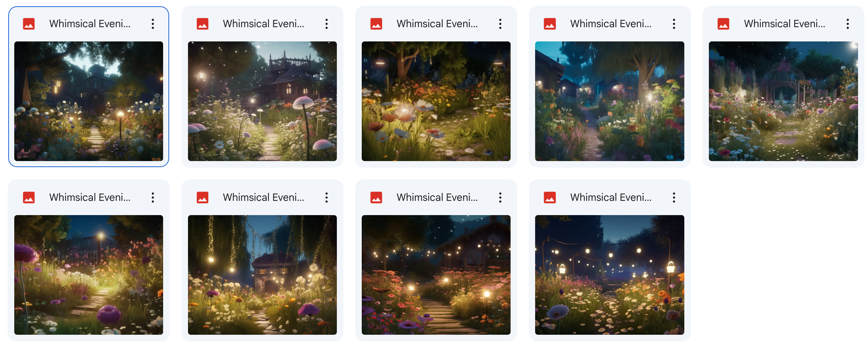The image size is (868, 350).
Task: Open thumbnail with string lights and lanterns over garden
Action: pos(609,274)
